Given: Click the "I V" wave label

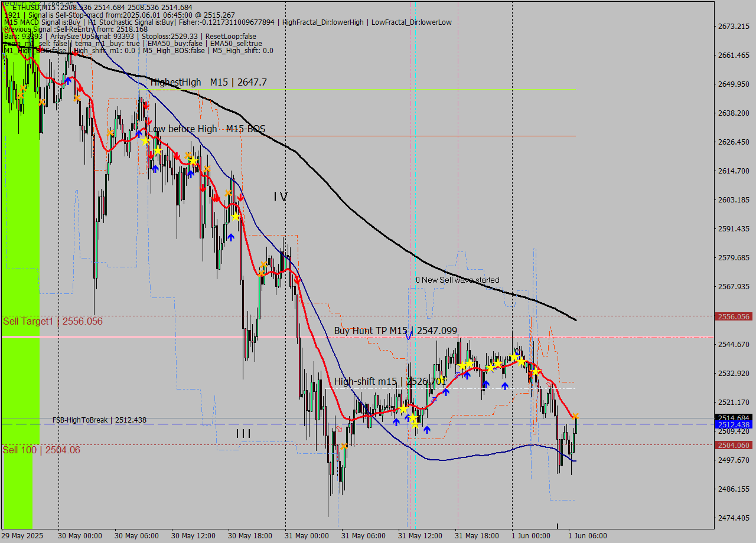Looking at the screenshot, I should point(281,197).
